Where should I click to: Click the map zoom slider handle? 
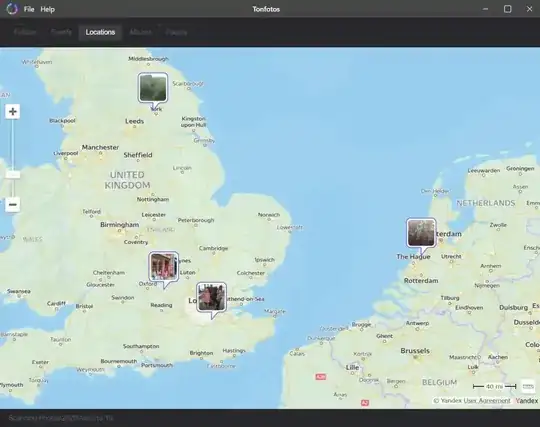pyautogui.click(x=13, y=175)
